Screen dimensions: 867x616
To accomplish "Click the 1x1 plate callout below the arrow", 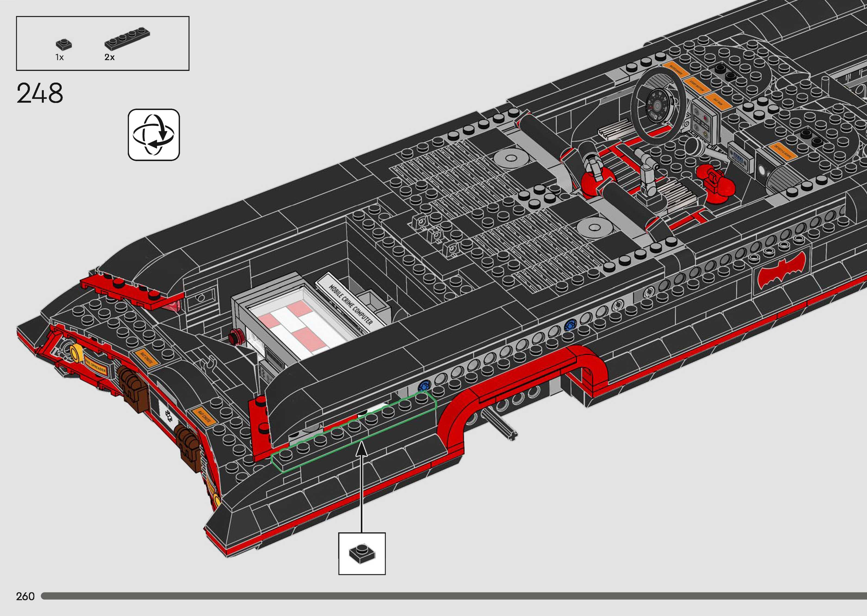I will 362,554.
